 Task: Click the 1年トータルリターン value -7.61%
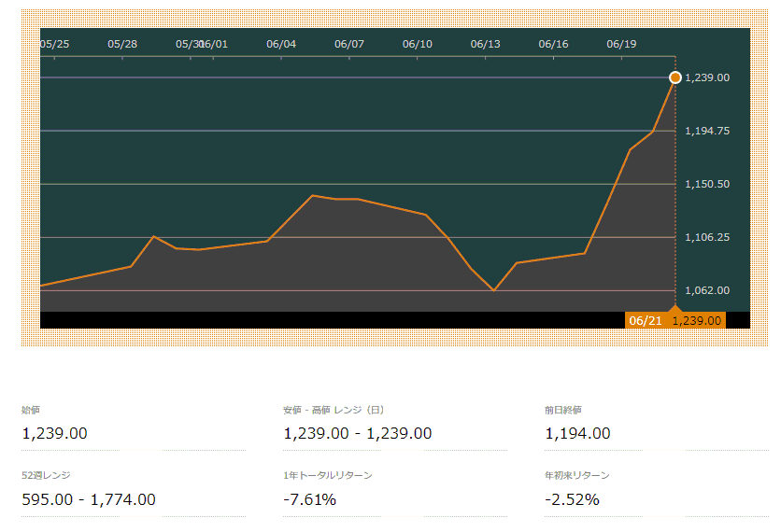pos(310,499)
